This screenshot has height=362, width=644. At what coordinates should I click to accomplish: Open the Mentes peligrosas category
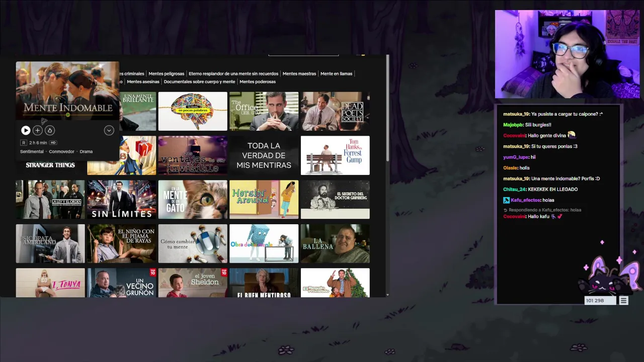(166, 73)
